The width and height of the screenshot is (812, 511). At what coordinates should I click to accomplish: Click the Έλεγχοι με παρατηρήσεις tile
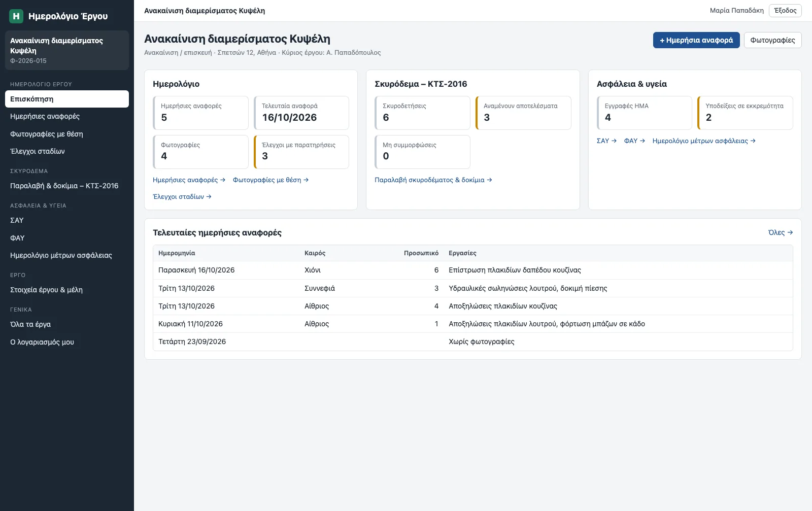pos(301,152)
